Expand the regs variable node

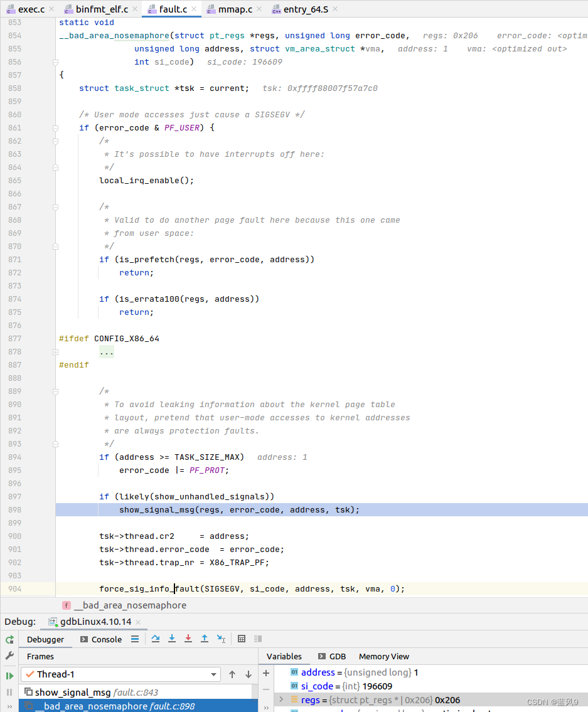281,699
